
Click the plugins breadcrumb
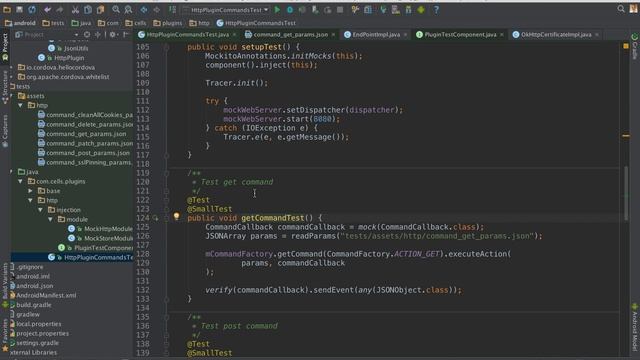[x=168, y=23]
